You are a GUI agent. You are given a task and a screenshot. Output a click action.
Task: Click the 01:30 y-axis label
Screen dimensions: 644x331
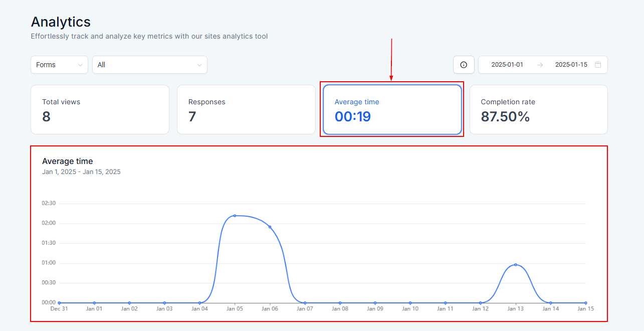[49, 243]
